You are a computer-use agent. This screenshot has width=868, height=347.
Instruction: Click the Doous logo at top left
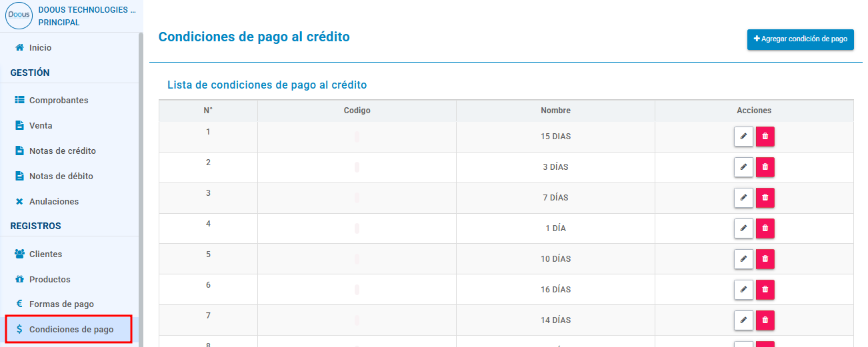coord(19,15)
